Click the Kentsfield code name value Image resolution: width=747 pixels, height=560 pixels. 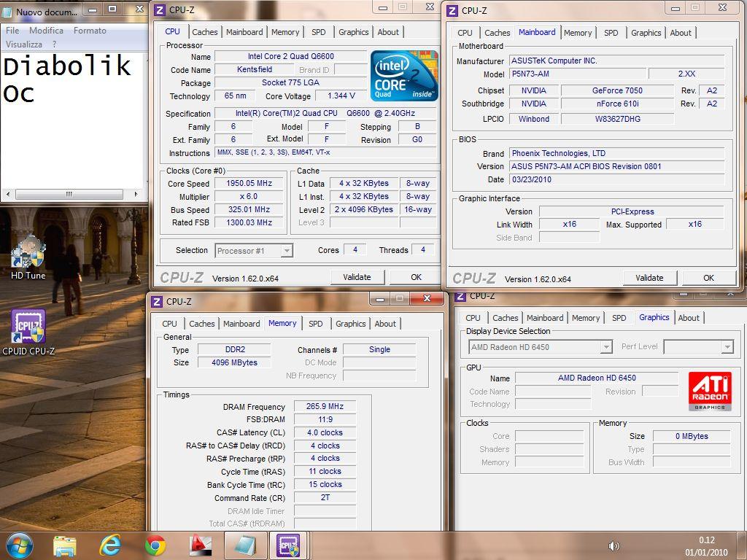[255, 69]
